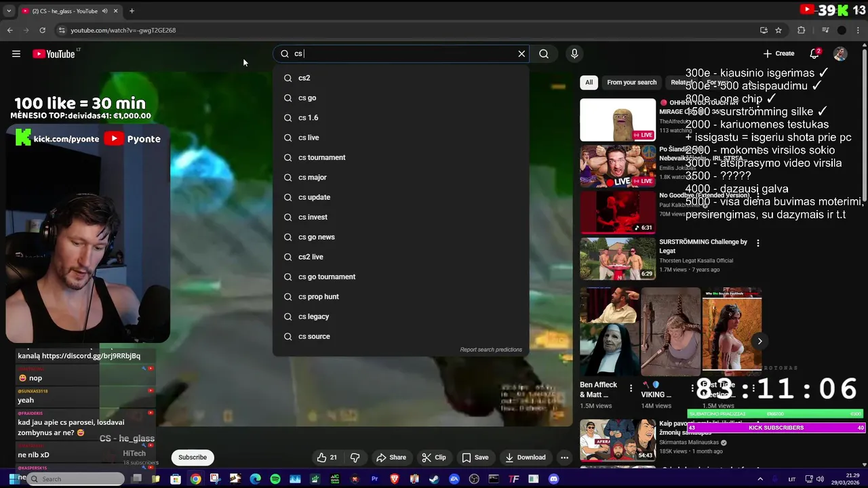Click the address bar URL

[x=123, y=30]
